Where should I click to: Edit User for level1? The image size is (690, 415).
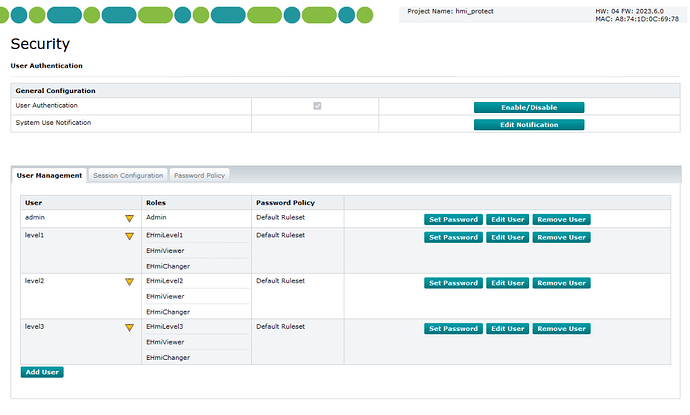507,237
